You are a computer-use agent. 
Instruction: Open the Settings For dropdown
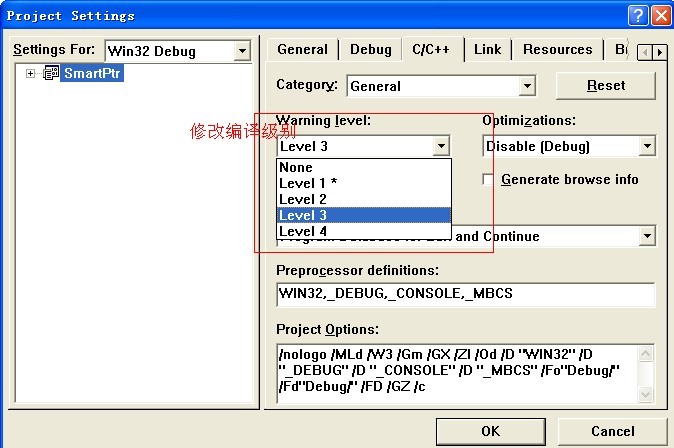pos(242,51)
